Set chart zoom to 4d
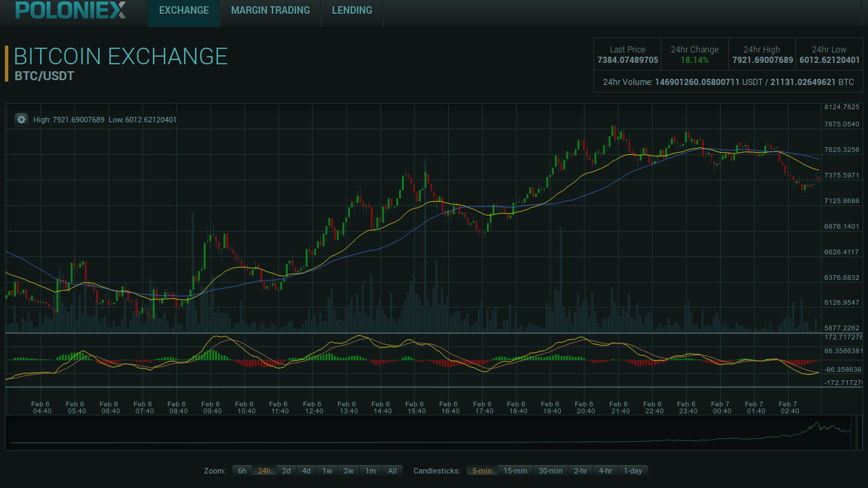Viewport: 868px width, 488px height. 306,471
